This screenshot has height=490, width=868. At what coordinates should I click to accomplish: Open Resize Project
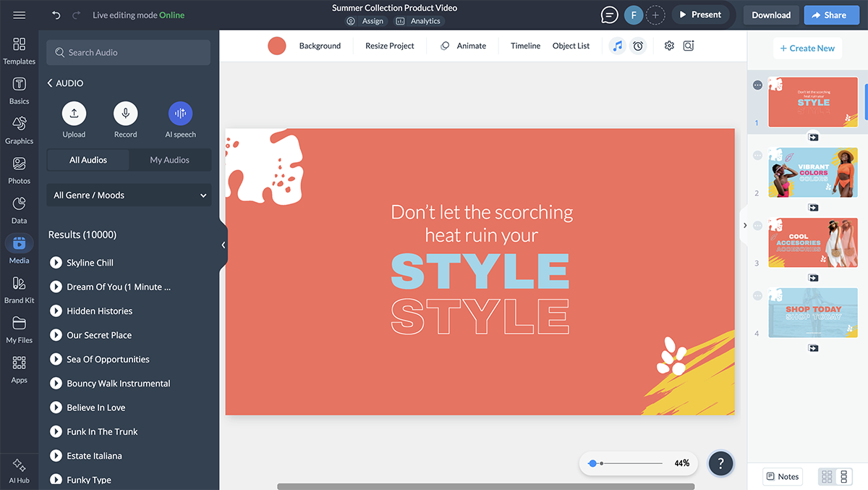point(390,46)
